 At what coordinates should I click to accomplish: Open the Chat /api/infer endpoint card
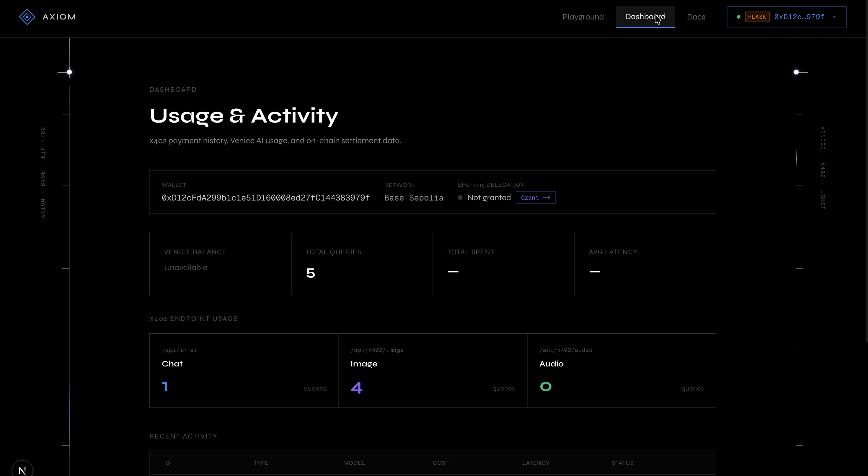click(244, 371)
